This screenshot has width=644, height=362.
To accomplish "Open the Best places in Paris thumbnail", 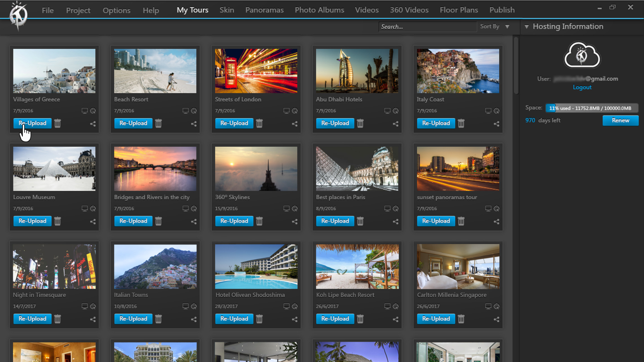I will pos(357,169).
